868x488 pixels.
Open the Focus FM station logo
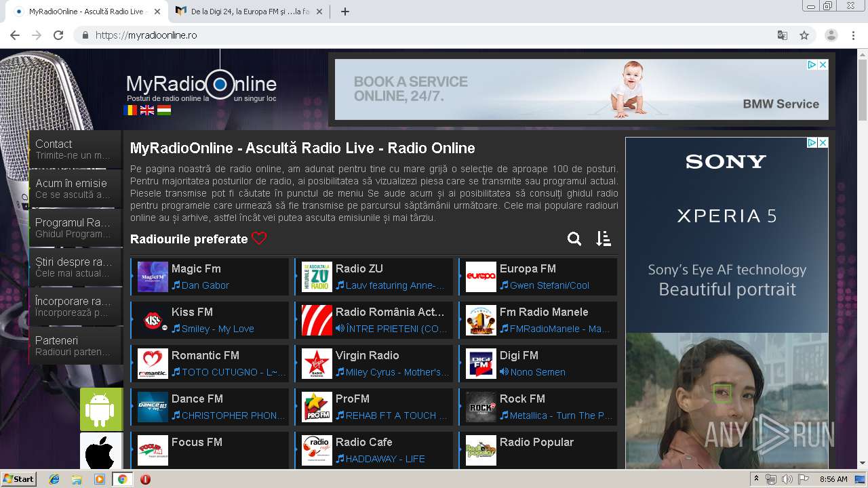(x=153, y=450)
